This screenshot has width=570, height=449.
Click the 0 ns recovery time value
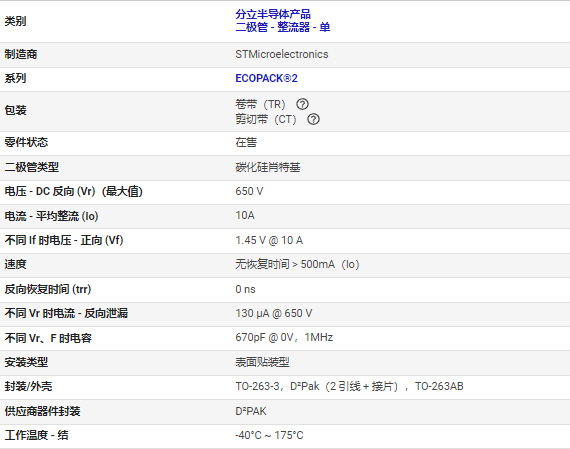(x=245, y=289)
